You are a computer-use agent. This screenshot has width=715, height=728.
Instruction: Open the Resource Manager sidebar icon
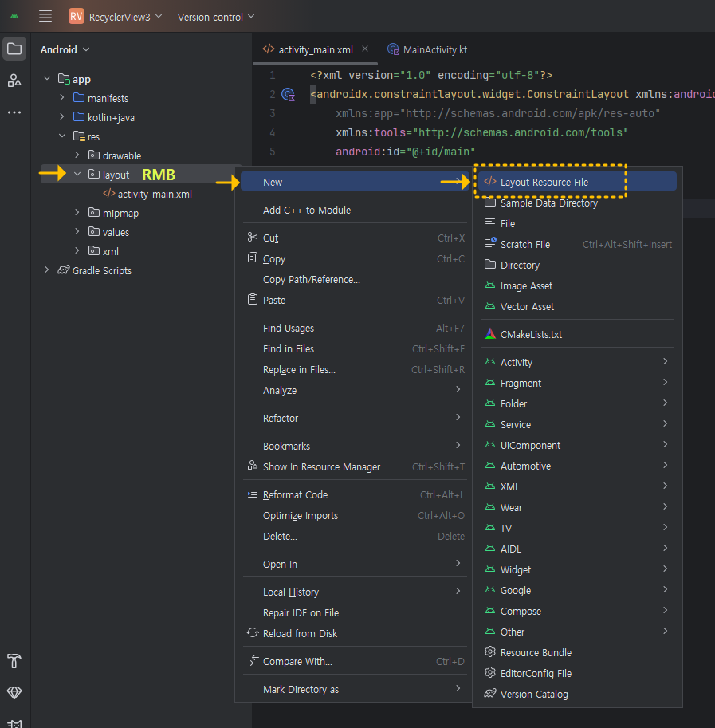click(x=14, y=81)
